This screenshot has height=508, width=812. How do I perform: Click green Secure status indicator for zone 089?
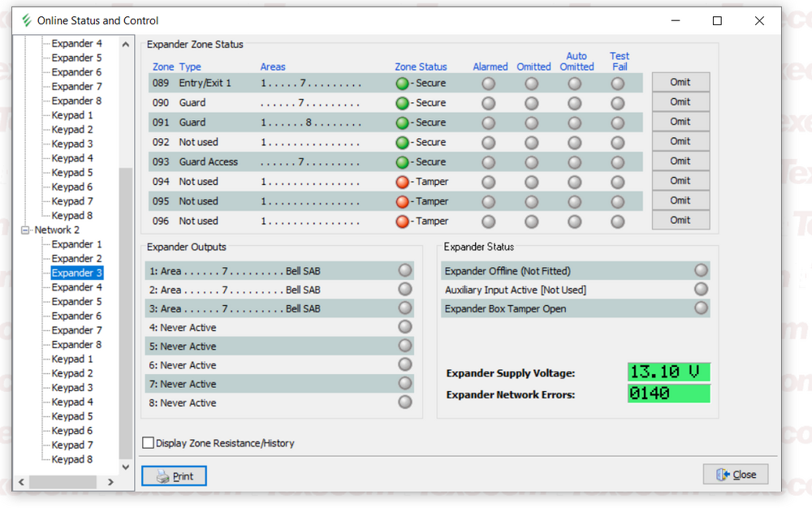(402, 83)
